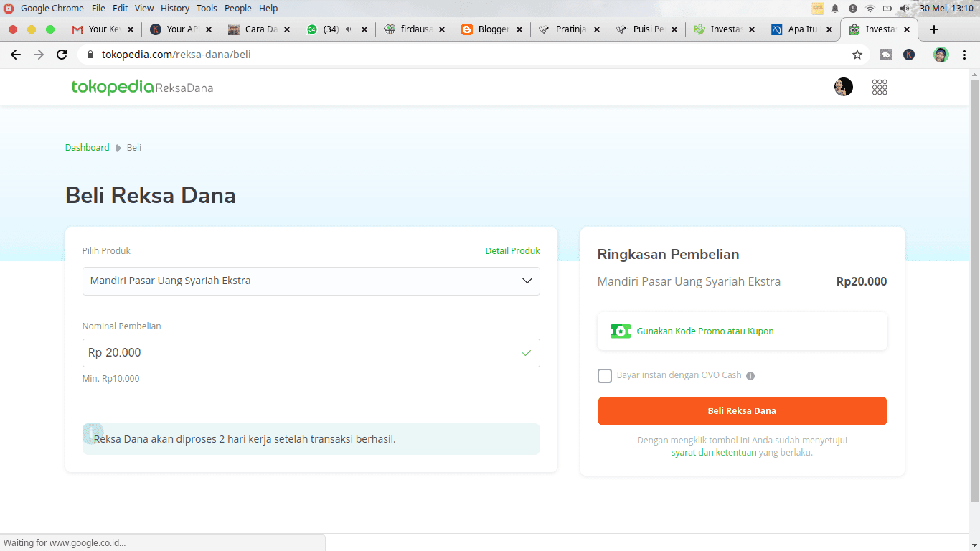980x551 pixels.
Task: Click the red K extension icon
Action: [909, 55]
